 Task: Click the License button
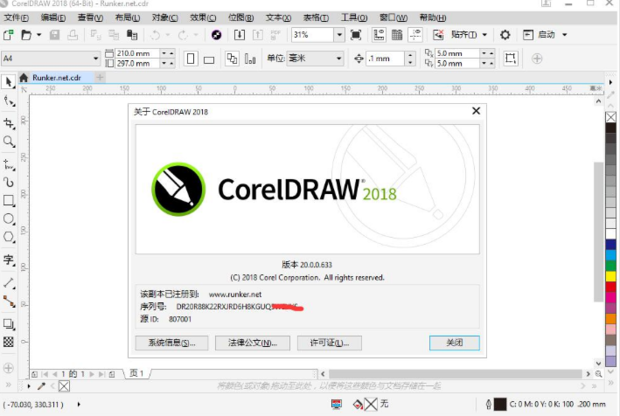(329, 343)
